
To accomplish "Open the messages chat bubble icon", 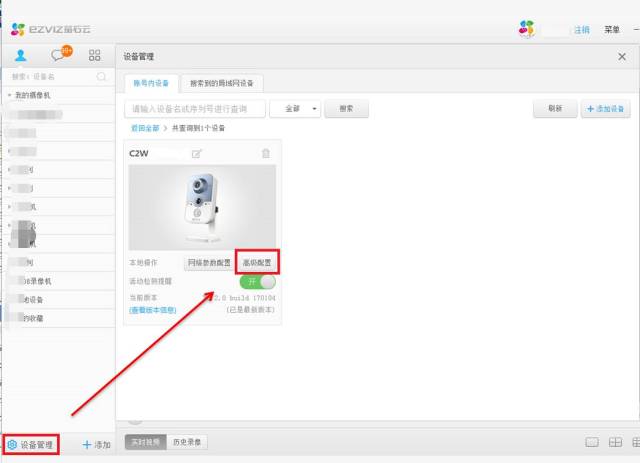I will pyautogui.click(x=59, y=56).
